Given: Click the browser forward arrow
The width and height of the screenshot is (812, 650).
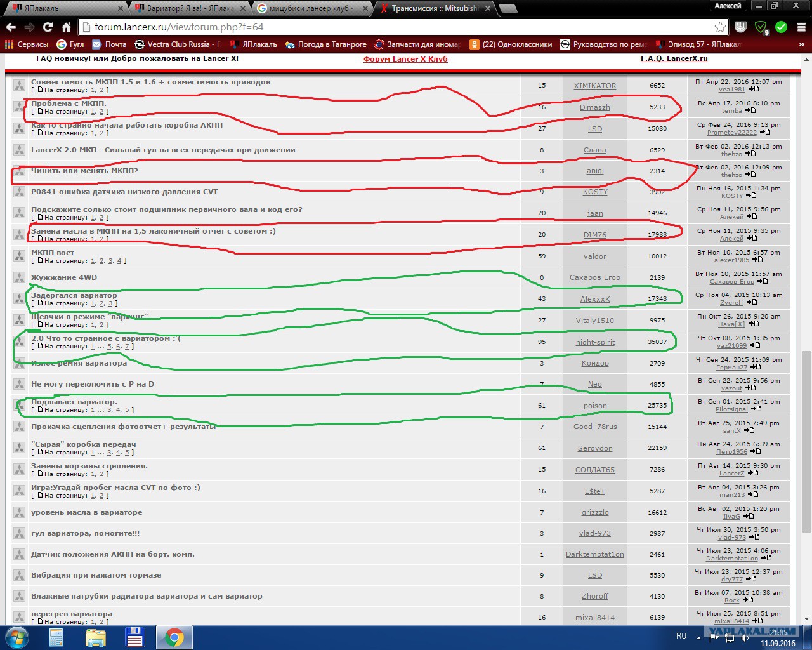Looking at the screenshot, I should (29, 27).
